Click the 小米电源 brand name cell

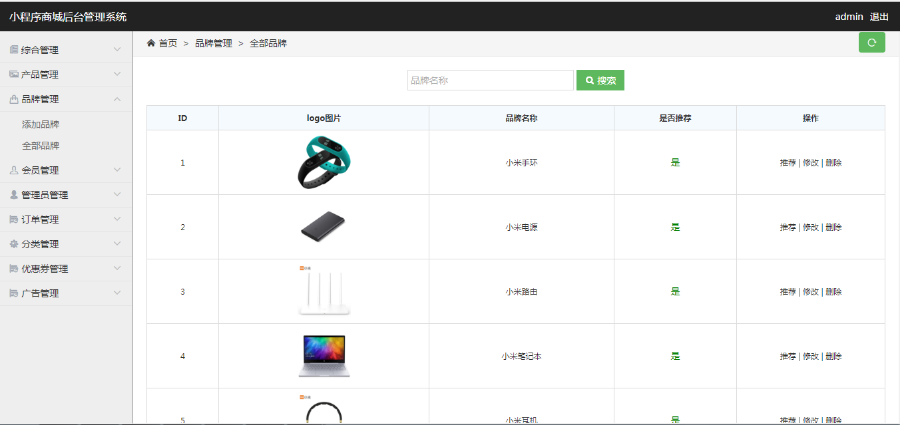pos(521,227)
